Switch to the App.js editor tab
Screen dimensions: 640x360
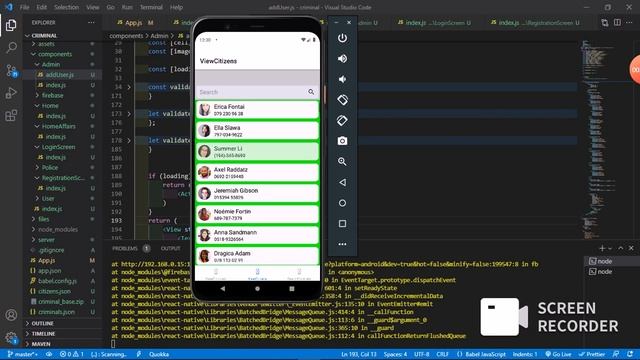click(134, 23)
